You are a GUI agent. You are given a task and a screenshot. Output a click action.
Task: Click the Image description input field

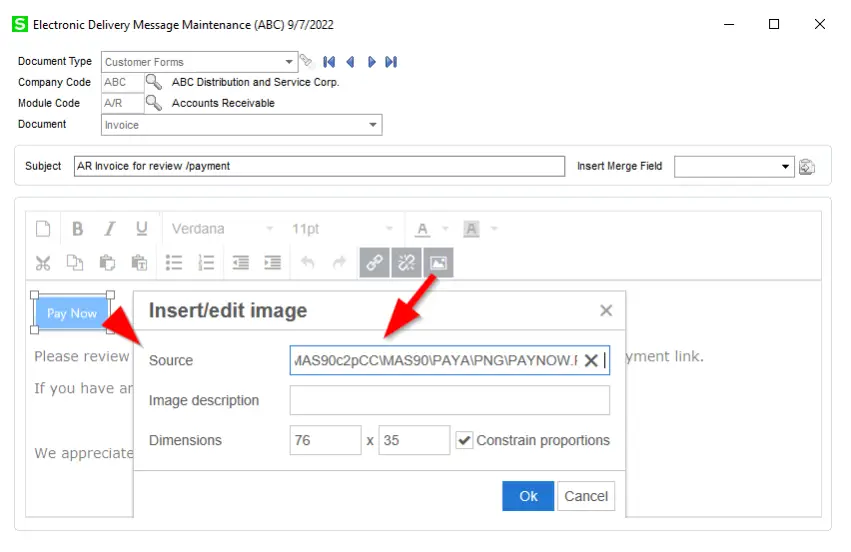pyautogui.click(x=449, y=400)
